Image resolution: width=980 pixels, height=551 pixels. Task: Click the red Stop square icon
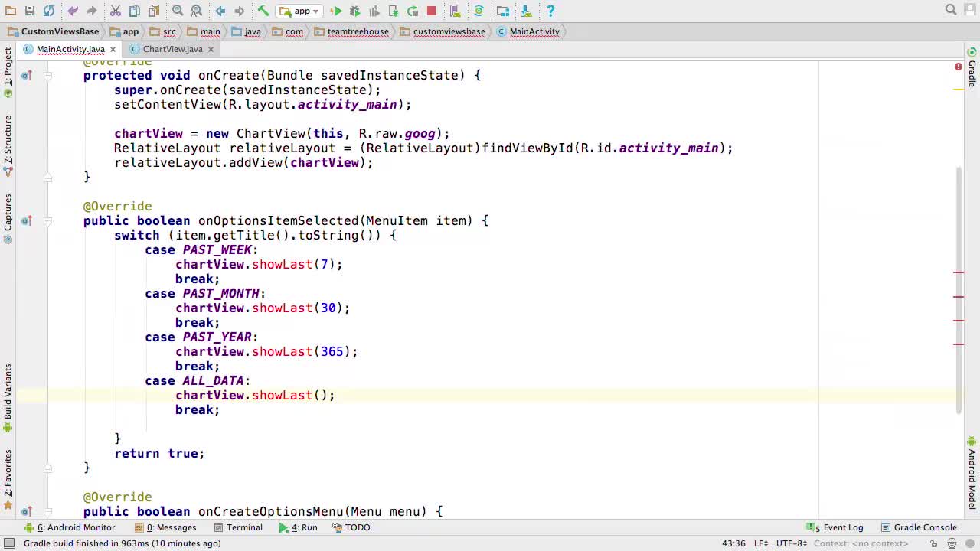click(432, 11)
